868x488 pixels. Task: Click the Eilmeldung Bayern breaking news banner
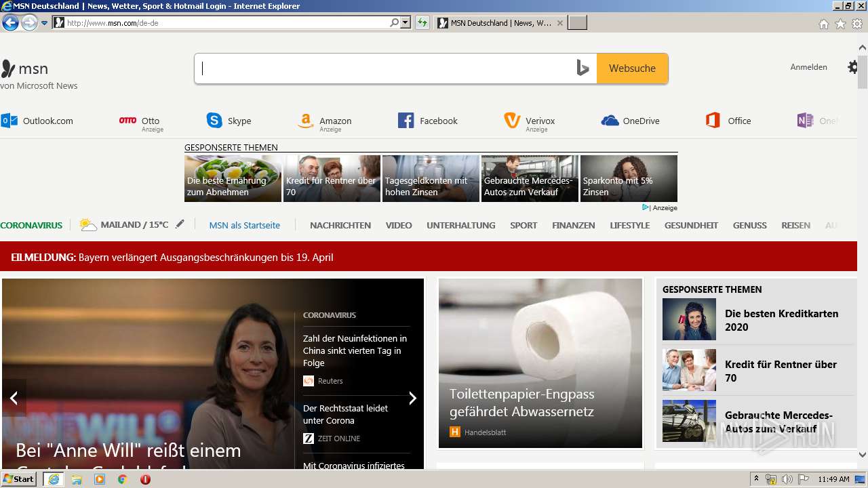coord(429,258)
